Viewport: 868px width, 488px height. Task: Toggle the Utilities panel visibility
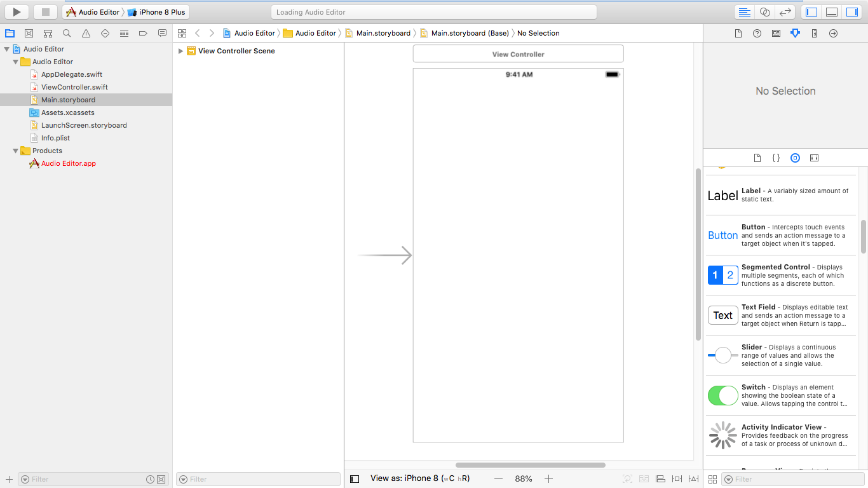(x=851, y=11)
